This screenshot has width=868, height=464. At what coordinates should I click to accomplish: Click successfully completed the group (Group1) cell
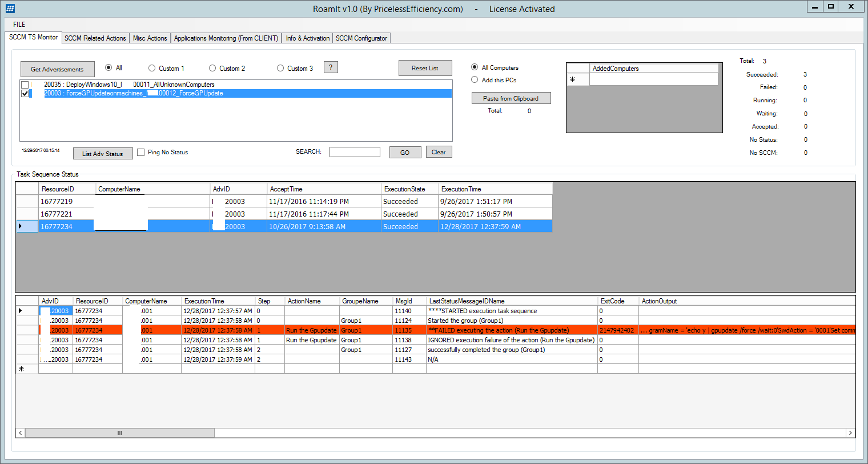(512, 350)
